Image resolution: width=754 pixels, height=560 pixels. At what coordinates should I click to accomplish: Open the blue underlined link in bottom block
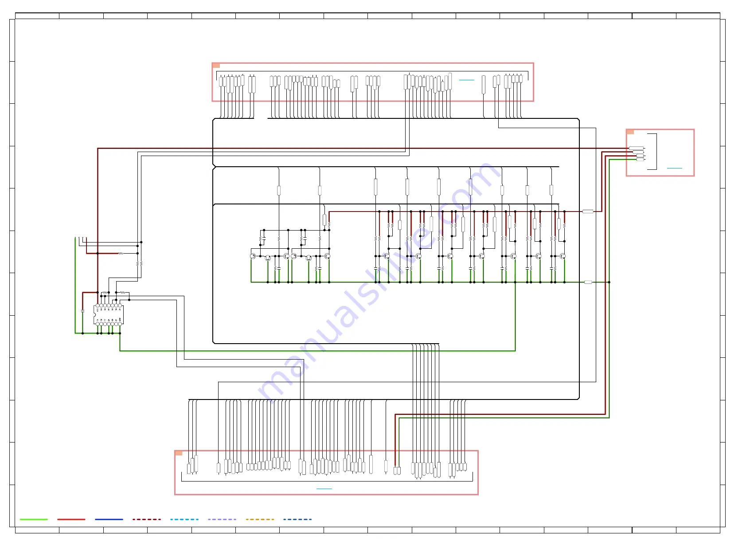point(324,489)
